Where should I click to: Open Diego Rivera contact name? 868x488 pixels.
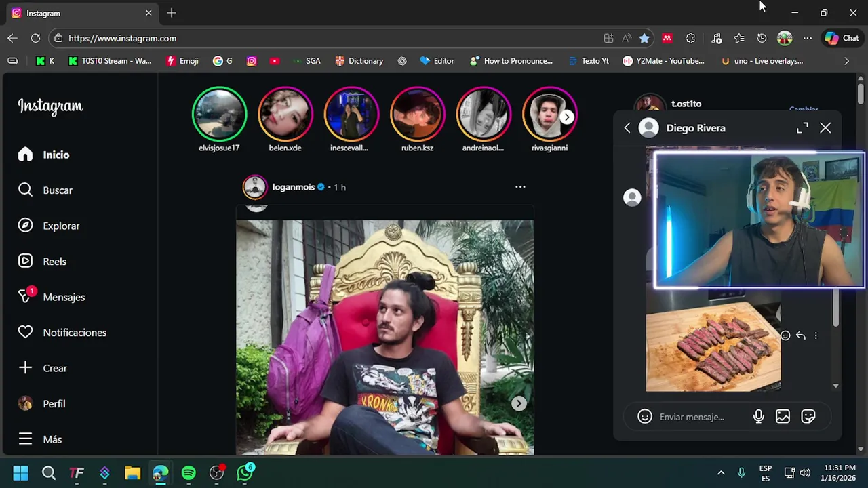(696, 128)
